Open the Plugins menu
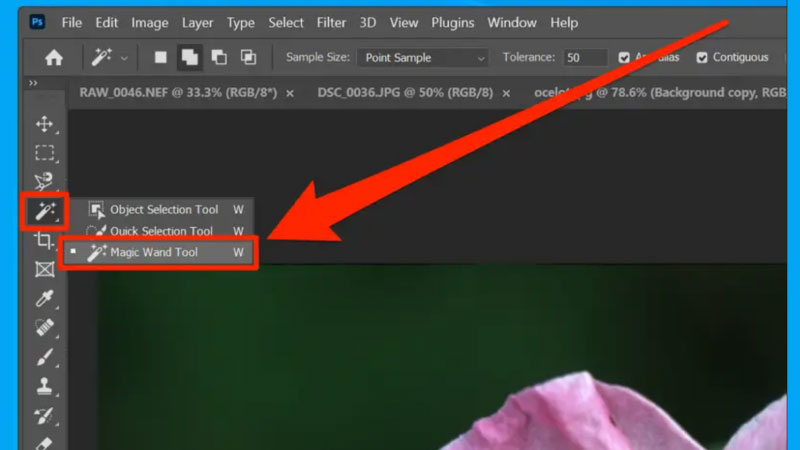800x450 pixels. [453, 23]
